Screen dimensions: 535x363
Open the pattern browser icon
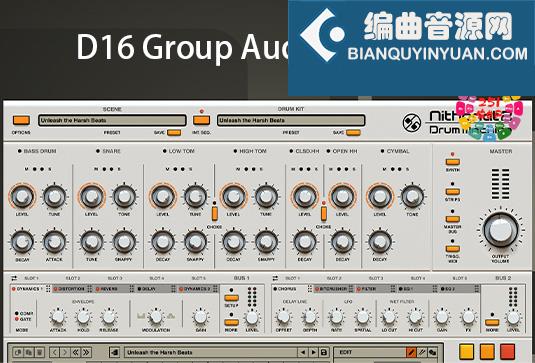[x=115, y=352]
